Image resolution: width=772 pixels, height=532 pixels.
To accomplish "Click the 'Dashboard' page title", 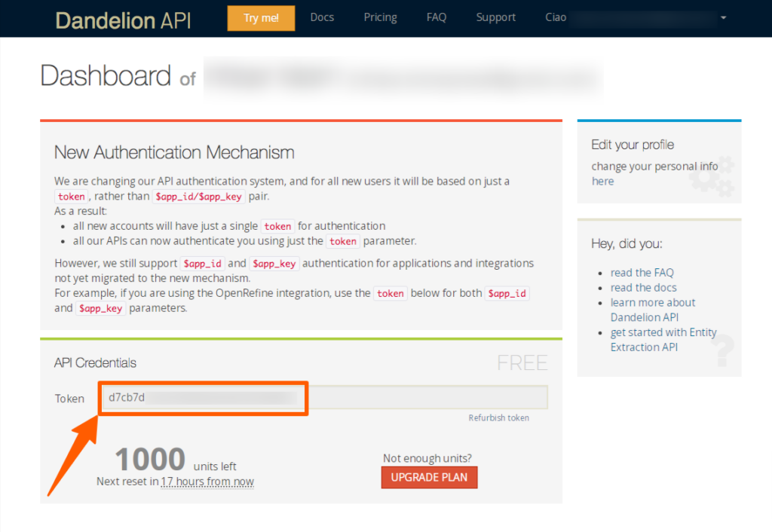I will coord(106,76).
